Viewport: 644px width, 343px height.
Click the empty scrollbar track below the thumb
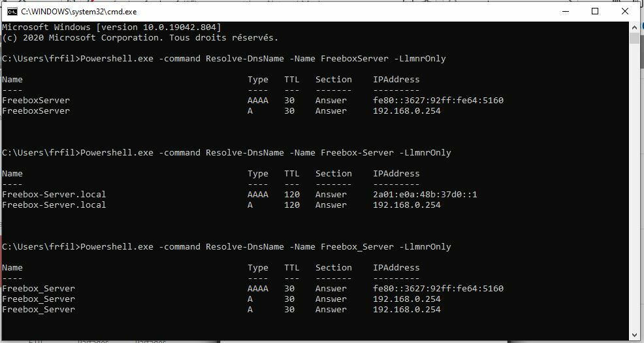[634, 196]
